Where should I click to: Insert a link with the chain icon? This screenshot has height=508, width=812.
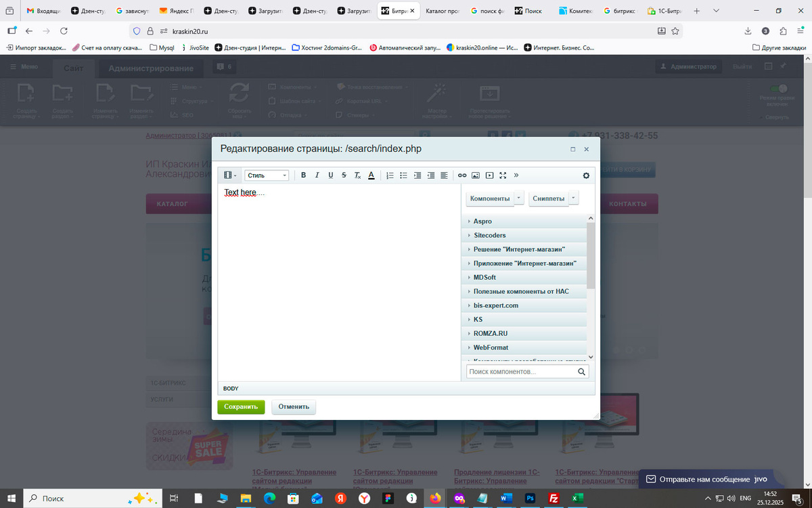click(x=462, y=175)
